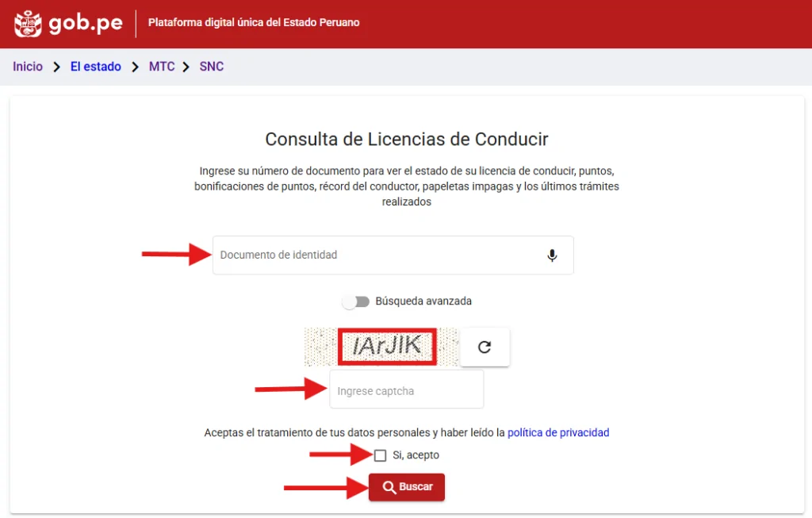Enable the Búsqueda avanzada toggle switch
This screenshot has height=518, width=812.
coord(355,301)
